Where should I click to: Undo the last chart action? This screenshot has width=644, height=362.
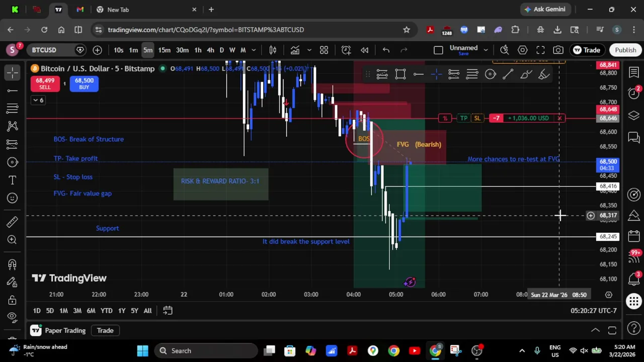(386, 50)
